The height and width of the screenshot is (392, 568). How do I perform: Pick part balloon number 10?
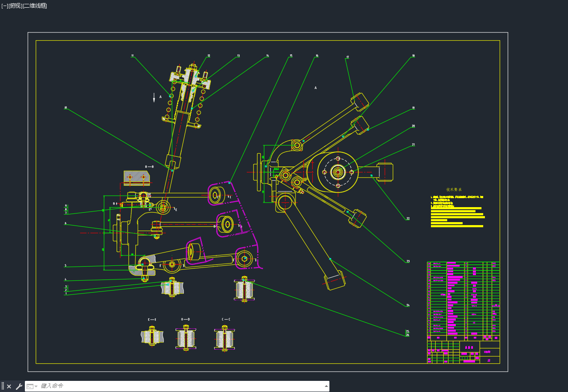pyautogui.click(x=66, y=108)
